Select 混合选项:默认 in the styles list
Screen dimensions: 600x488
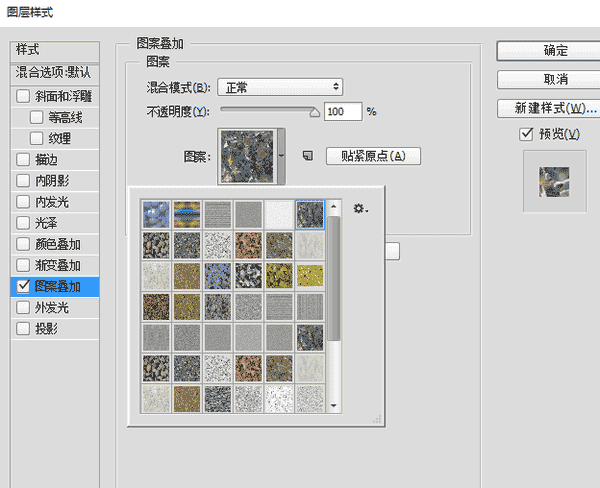[55, 72]
